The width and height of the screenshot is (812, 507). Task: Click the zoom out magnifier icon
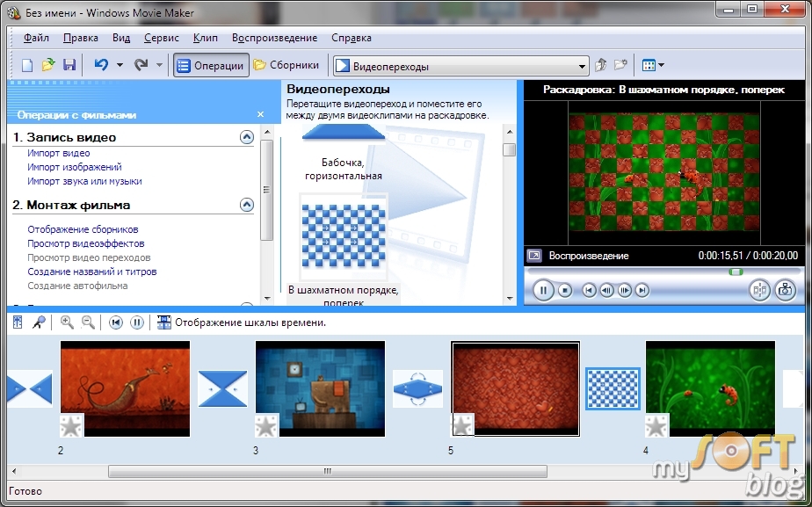point(89,322)
